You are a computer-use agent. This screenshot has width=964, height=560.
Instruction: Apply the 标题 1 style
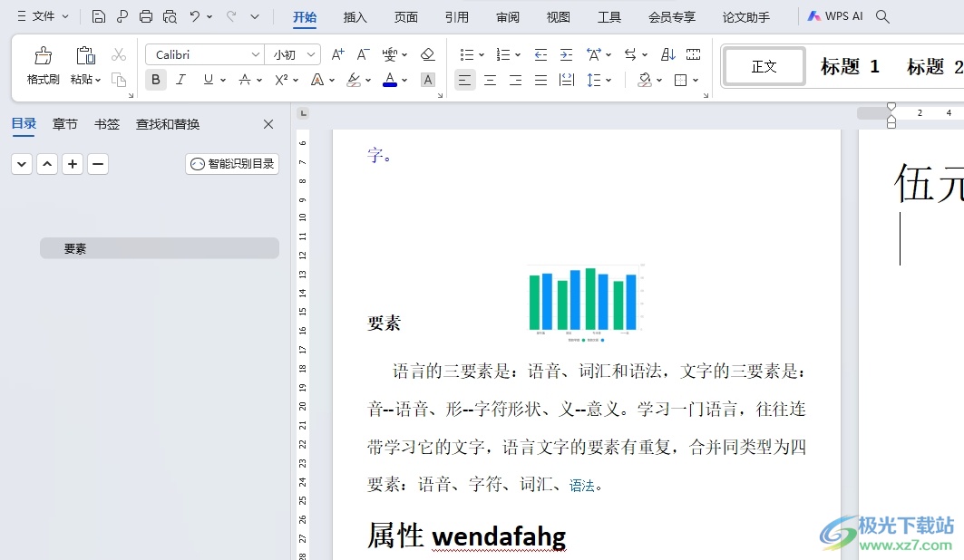coord(850,66)
